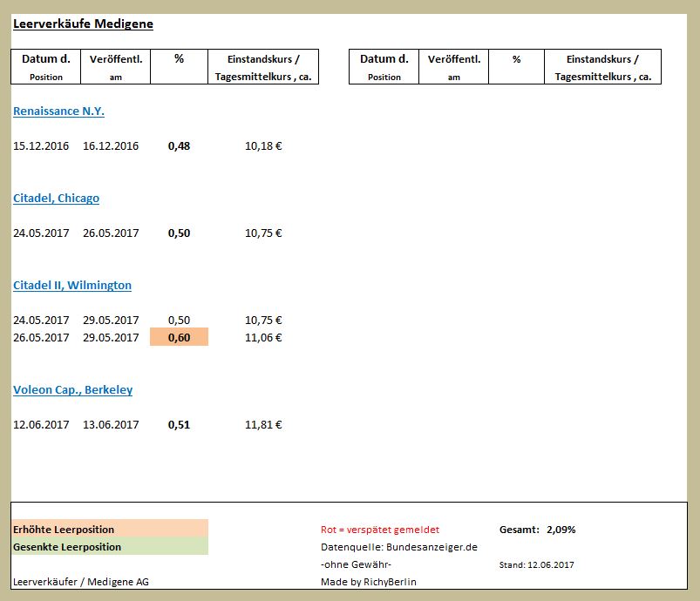This screenshot has width=700, height=601.
Task: Select the -ohne Gewähr- disclaimer
Action: [x=356, y=564]
